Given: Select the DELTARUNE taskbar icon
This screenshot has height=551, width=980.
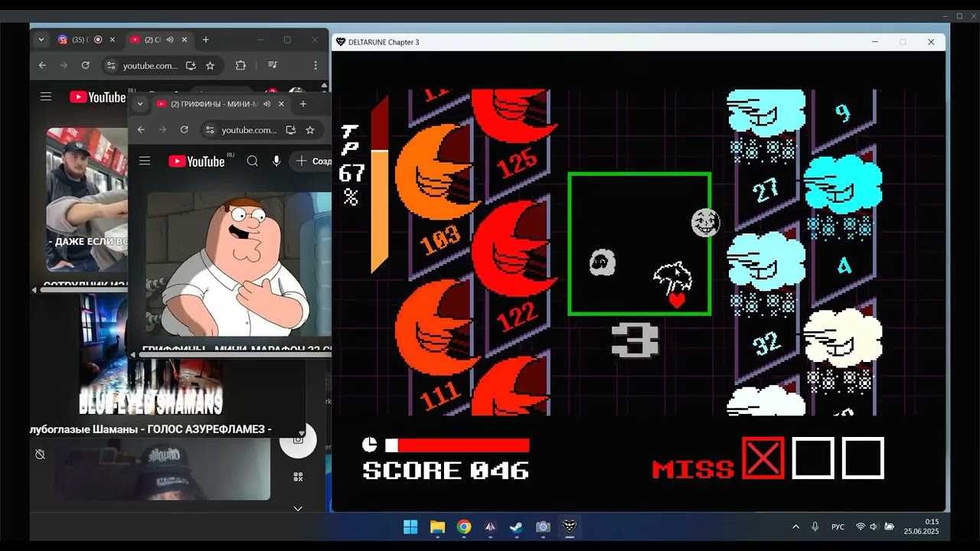Looking at the screenshot, I should tap(569, 527).
